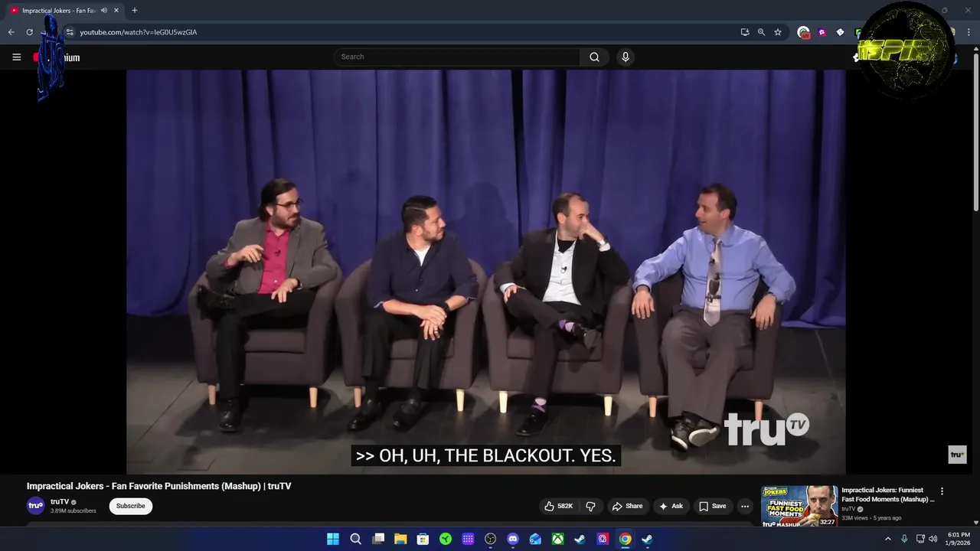980x551 pixels.
Task: Like the video showing 582K
Action: pyautogui.click(x=559, y=506)
